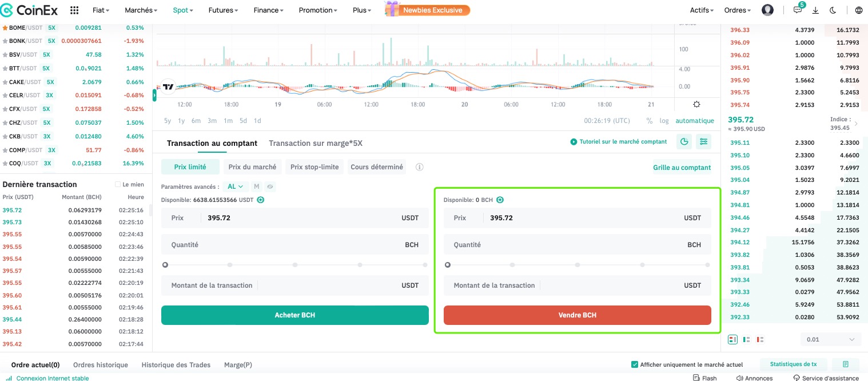The height and width of the screenshot is (381, 868).
Task: Click the download app icon
Action: click(x=815, y=10)
